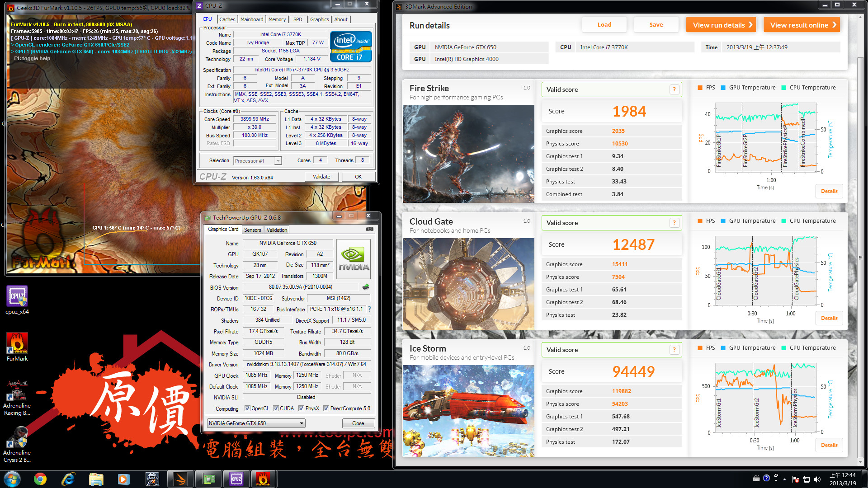Open Processor #1 selection dropdown in CPU-Z
Viewport: 868px width, 488px height.
258,161
